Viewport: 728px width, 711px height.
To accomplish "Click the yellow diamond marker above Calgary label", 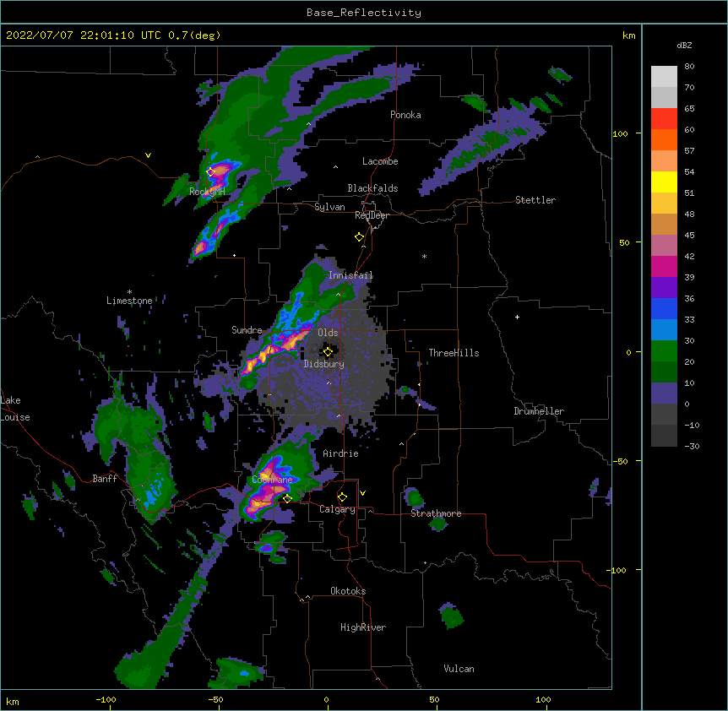I will [342, 497].
